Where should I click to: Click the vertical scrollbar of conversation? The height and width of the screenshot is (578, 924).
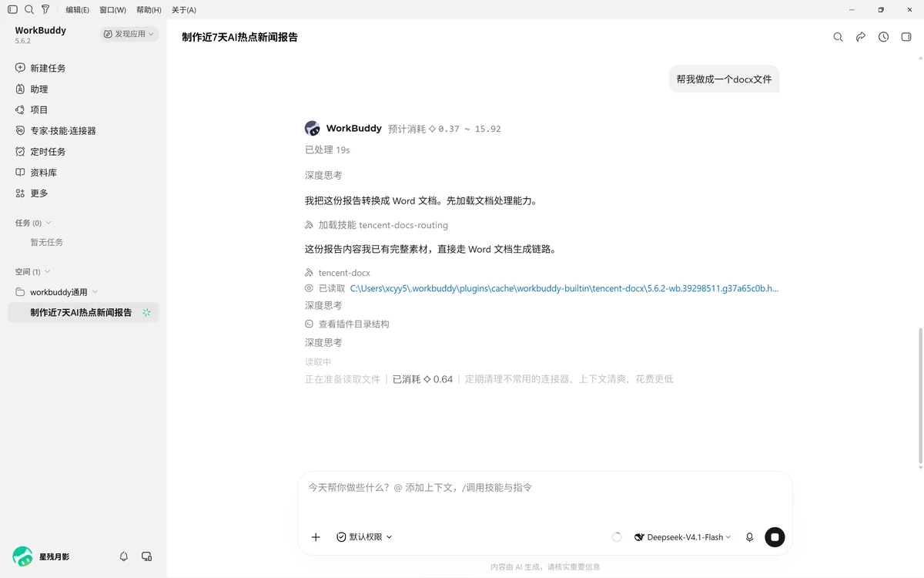[x=920, y=397]
